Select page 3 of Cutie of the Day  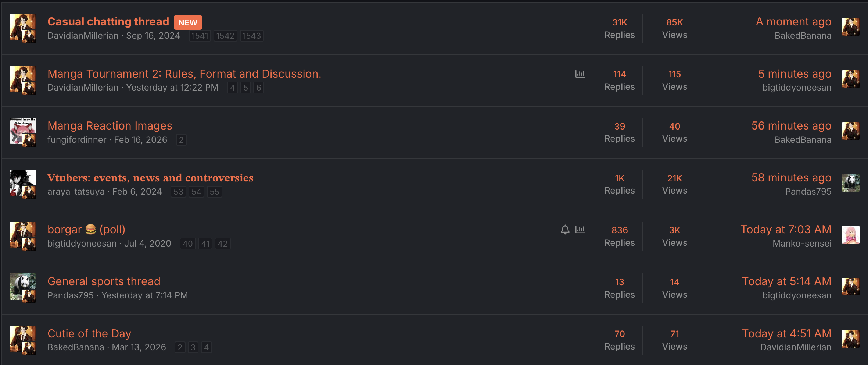(x=192, y=347)
